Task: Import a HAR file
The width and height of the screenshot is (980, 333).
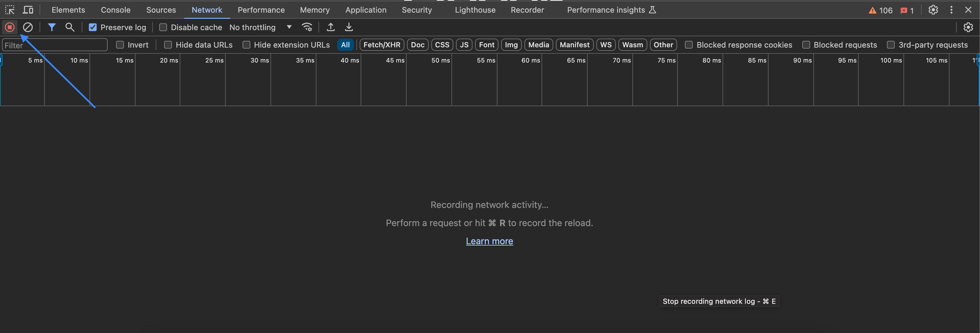Action: coord(330,27)
